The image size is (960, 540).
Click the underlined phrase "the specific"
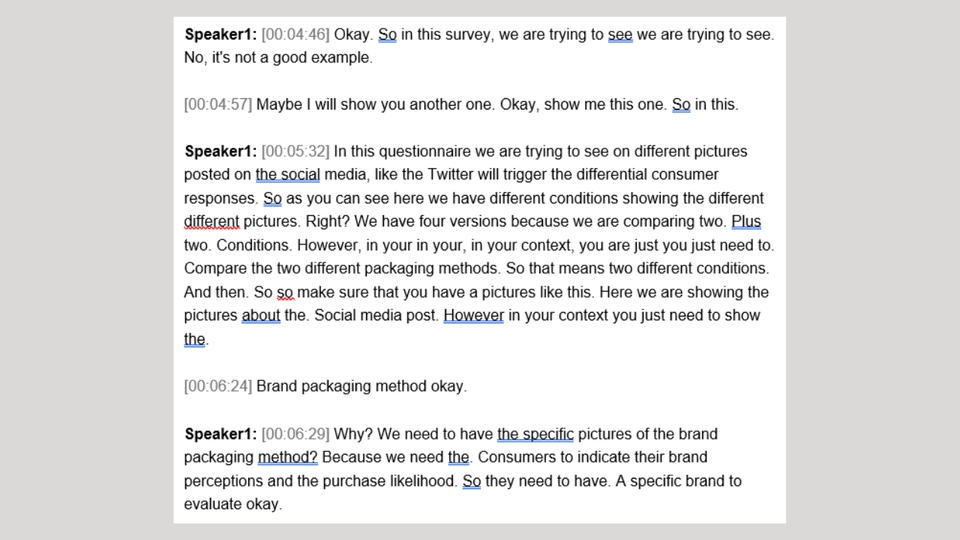click(535, 434)
